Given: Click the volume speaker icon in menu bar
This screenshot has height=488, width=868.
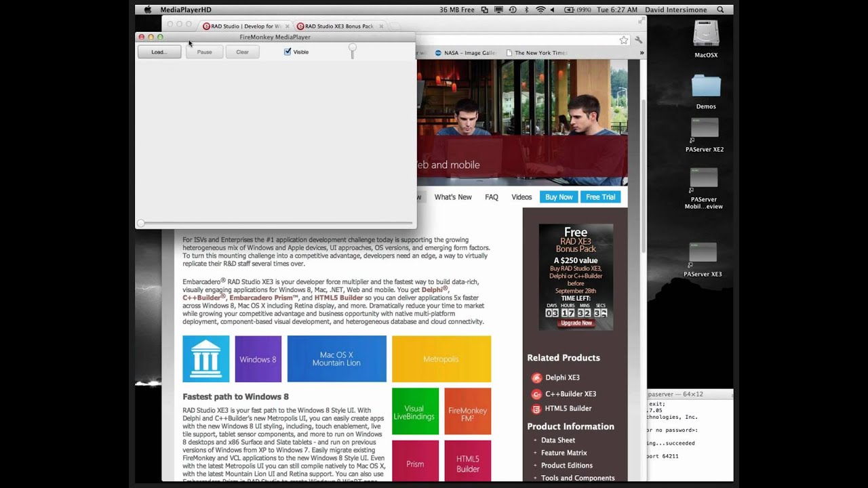Looking at the screenshot, I should tap(552, 9).
